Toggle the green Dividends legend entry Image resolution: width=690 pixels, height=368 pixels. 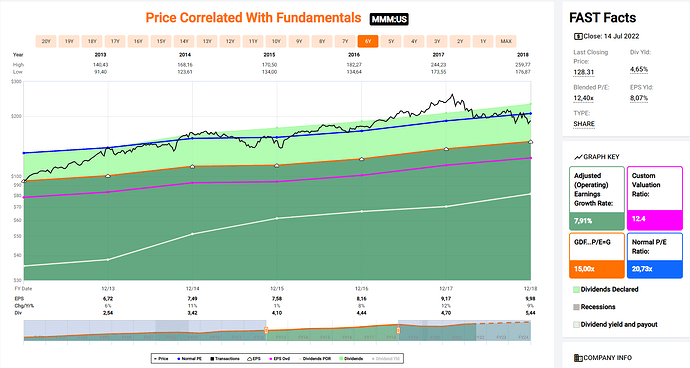351,359
